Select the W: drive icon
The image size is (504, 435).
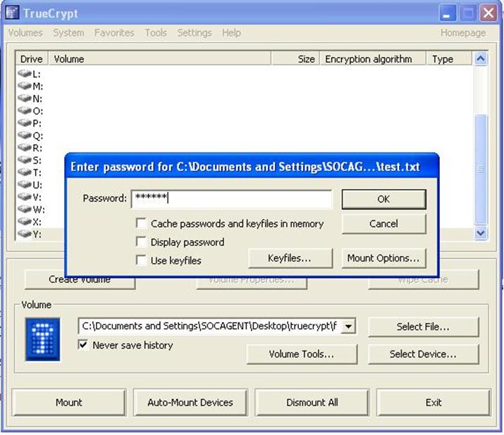[x=25, y=209]
